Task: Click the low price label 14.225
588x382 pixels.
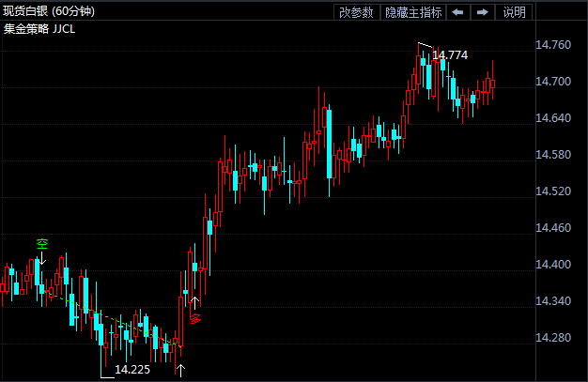Action: click(132, 370)
